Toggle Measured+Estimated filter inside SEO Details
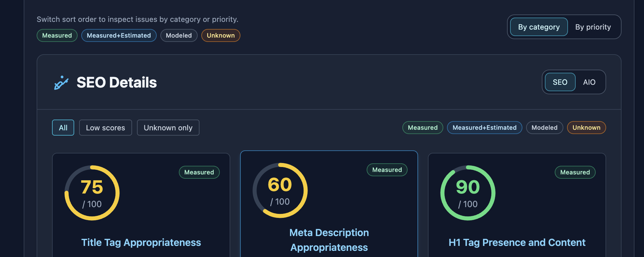This screenshot has height=257, width=644. pos(484,127)
